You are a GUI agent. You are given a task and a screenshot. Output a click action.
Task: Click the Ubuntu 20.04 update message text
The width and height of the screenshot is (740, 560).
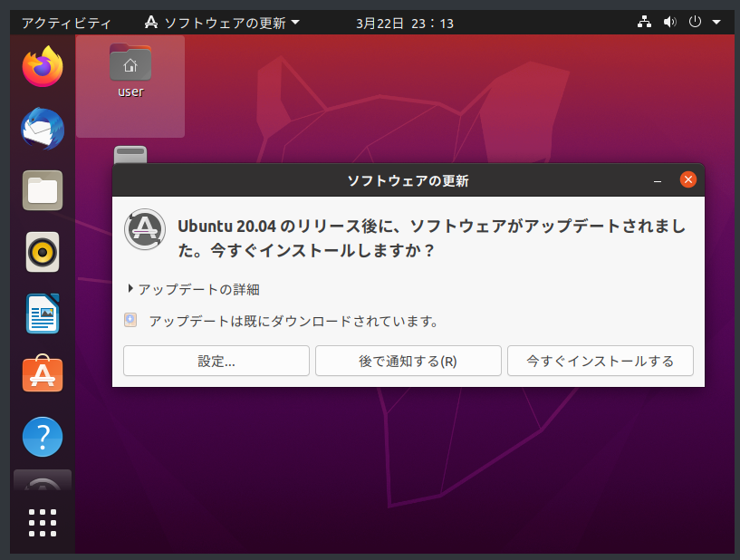coord(431,238)
